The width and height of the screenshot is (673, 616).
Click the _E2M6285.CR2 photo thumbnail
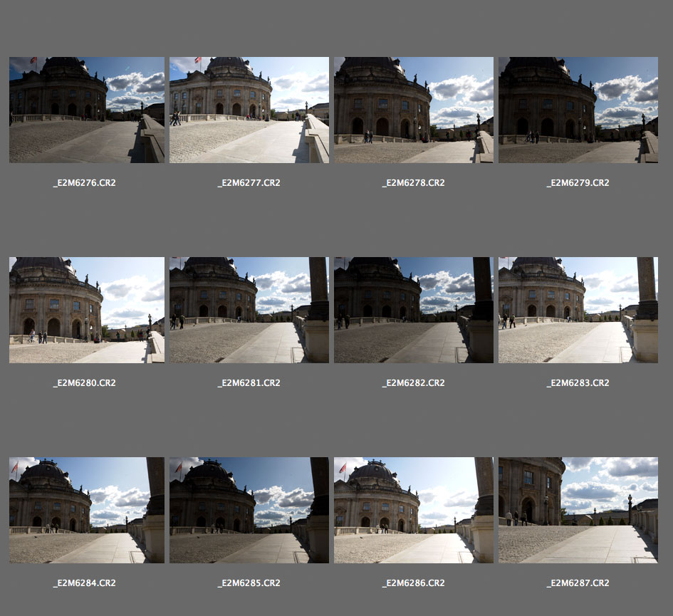(249, 510)
